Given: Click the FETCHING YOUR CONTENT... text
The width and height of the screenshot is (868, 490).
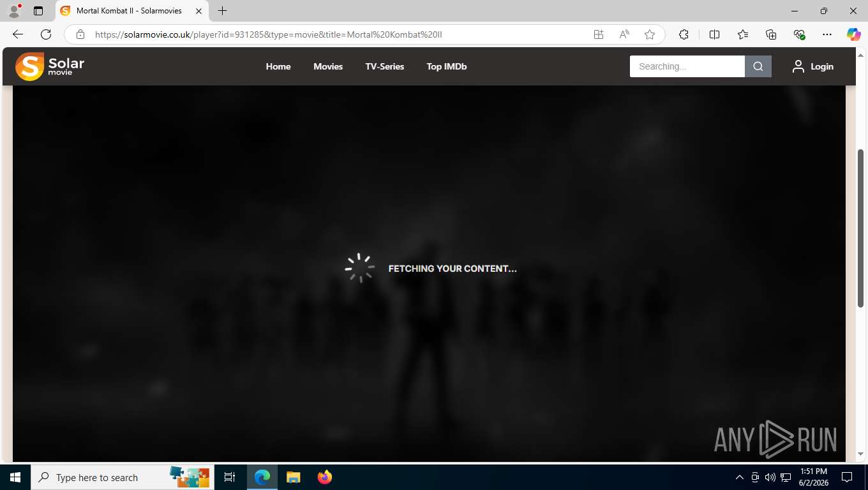Looking at the screenshot, I should (x=453, y=269).
